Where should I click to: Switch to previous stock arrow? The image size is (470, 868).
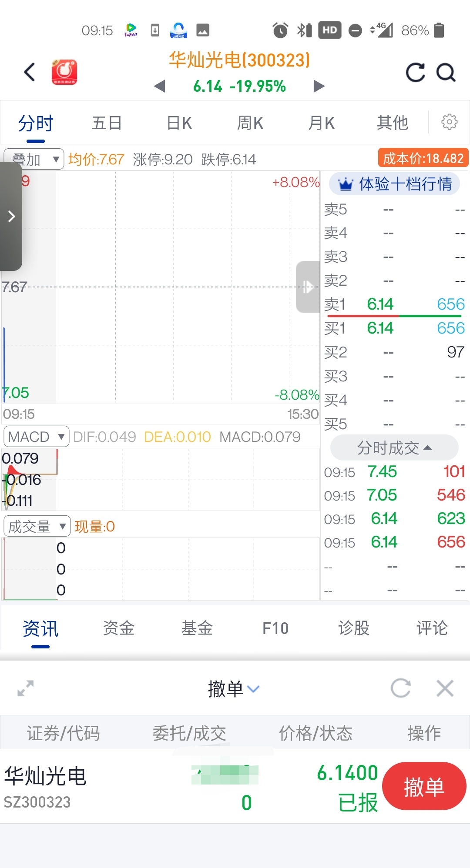(160, 86)
